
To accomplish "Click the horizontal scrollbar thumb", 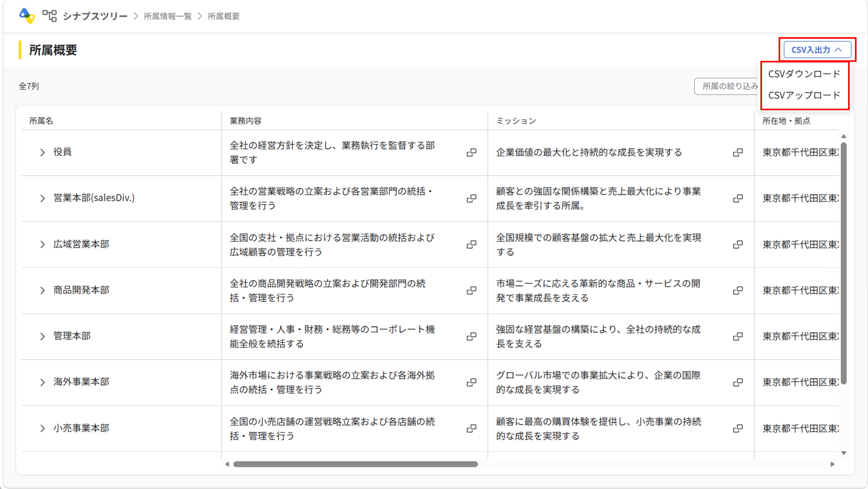I will [355, 464].
